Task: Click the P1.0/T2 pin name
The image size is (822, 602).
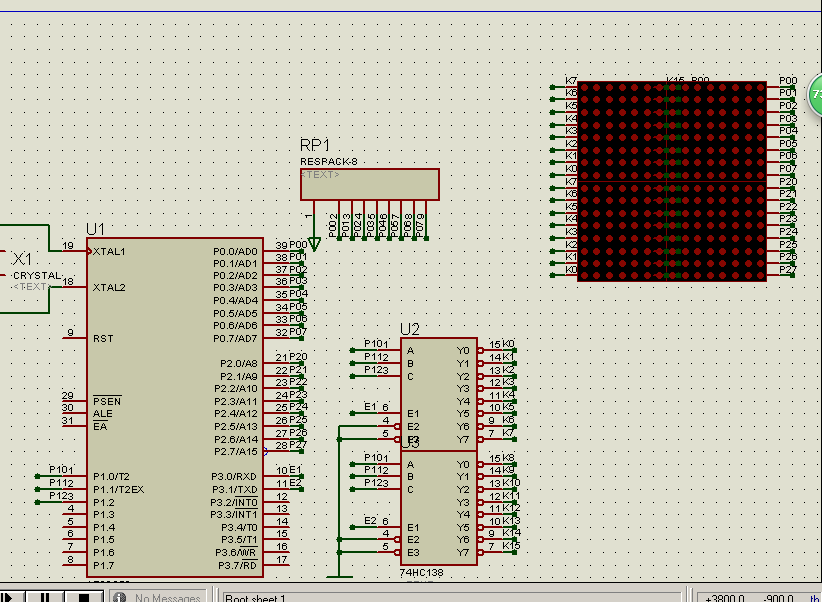Action: click(111, 477)
